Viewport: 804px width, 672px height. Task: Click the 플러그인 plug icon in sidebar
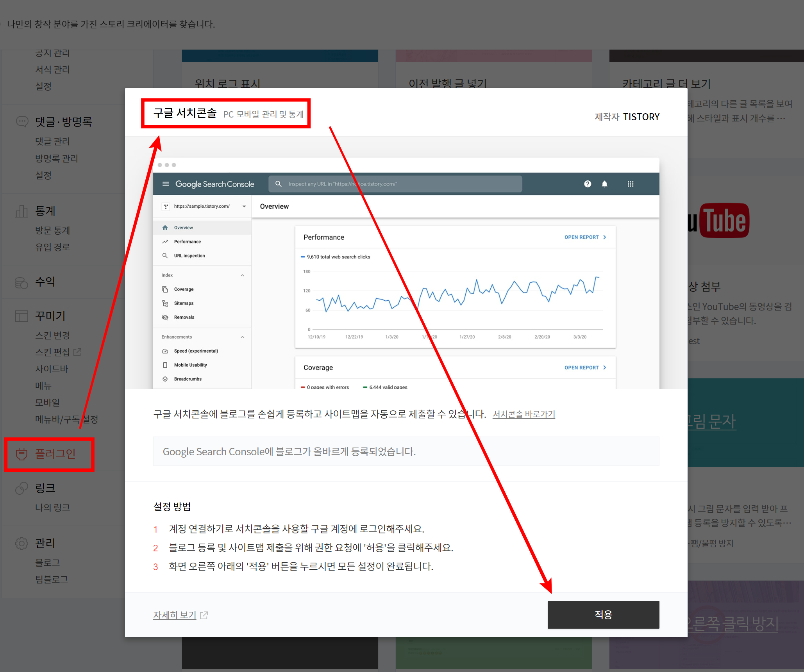point(21,454)
